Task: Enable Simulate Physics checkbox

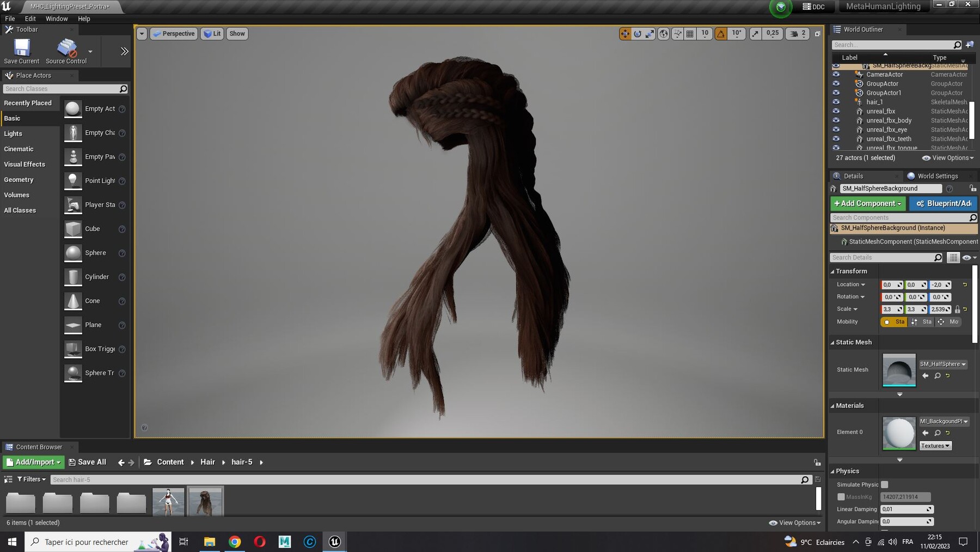Action: 885,484
